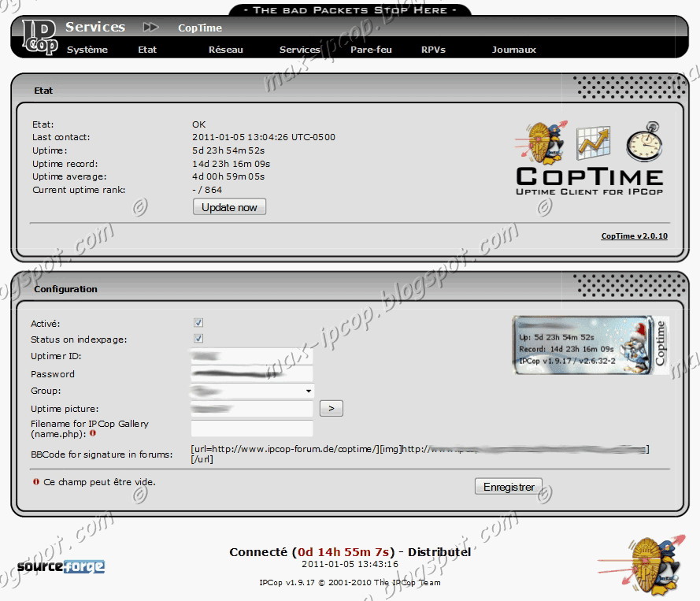Screen dimensions: 700x601
Task: Click the footer date 2011-01-05 13:43:16
Action: (x=350, y=564)
